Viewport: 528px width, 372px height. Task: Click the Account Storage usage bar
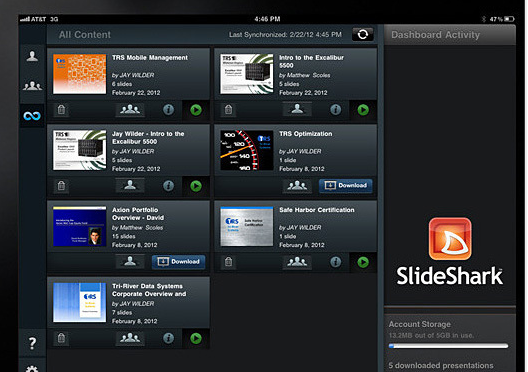pos(448,346)
